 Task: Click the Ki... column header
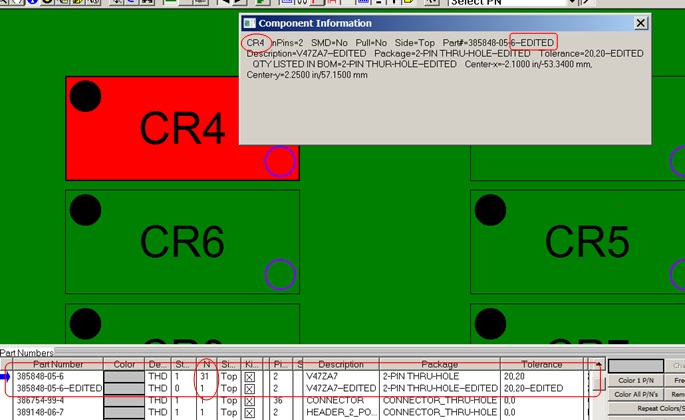tap(251, 364)
